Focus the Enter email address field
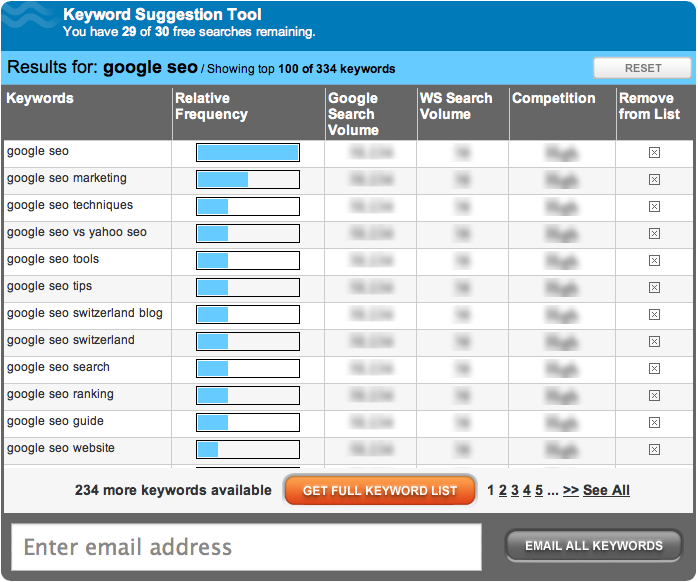This screenshot has width=698, height=582. click(x=246, y=547)
